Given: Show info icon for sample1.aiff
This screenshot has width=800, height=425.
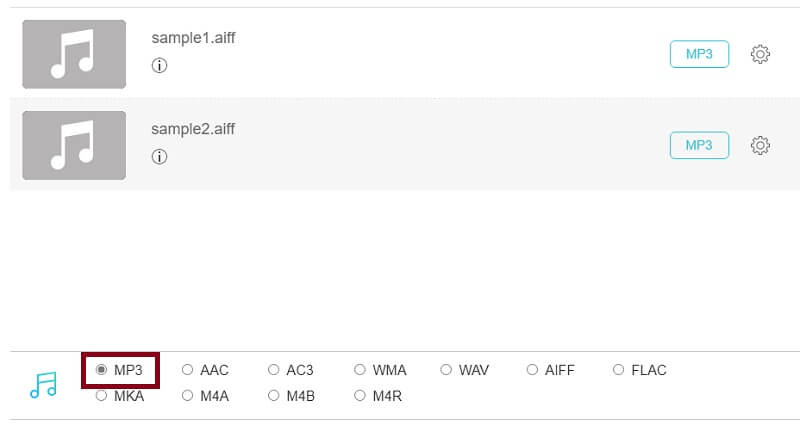Looking at the screenshot, I should tap(159, 66).
